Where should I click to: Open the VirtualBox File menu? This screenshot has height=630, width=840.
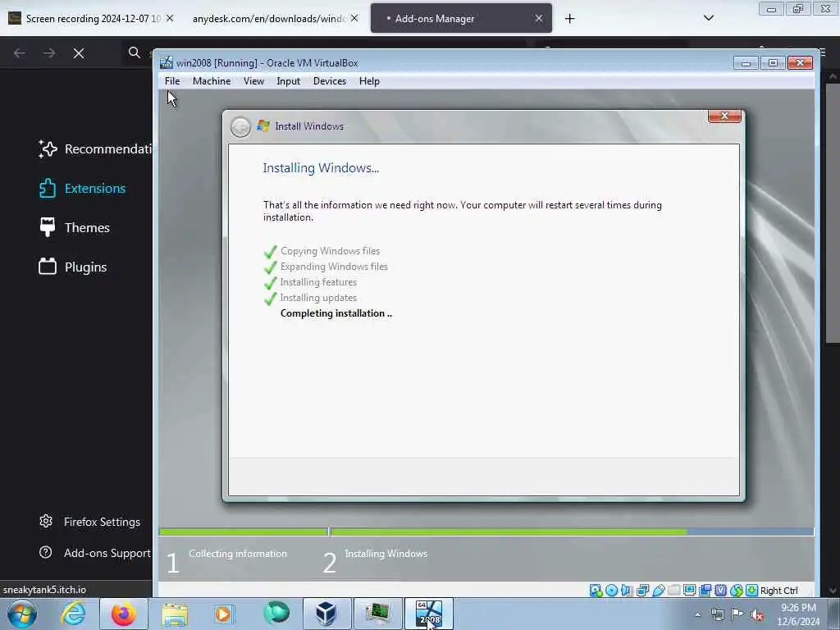[172, 81]
